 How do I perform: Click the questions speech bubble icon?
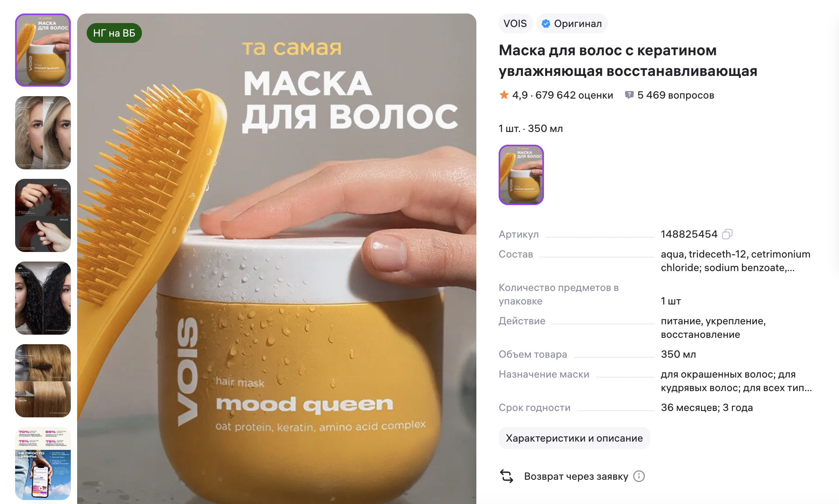629,95
